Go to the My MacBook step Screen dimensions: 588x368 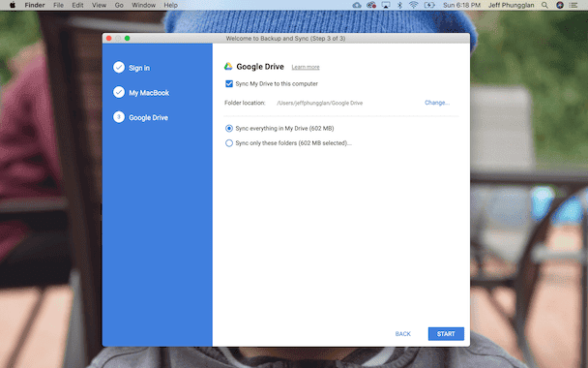point(149,93)
